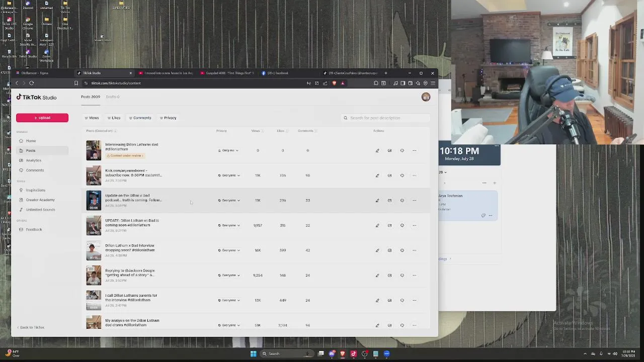The image size is (644, 362).
Task: Open Inspirations in the sidebar
Action: tap(42, 190)
